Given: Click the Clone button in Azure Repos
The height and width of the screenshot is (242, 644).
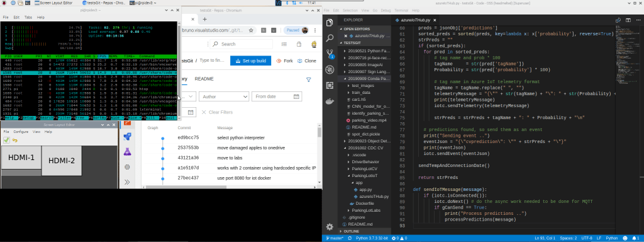Looking at the screenshot, I should [307, 60].
